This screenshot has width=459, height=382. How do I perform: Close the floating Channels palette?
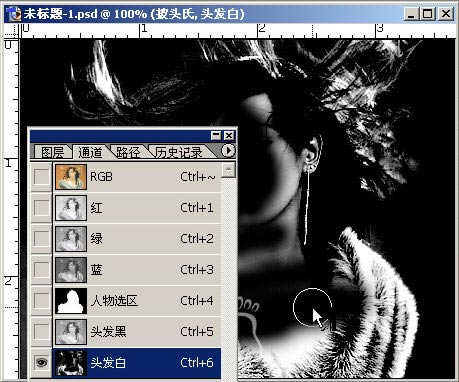tap(229, 135)
